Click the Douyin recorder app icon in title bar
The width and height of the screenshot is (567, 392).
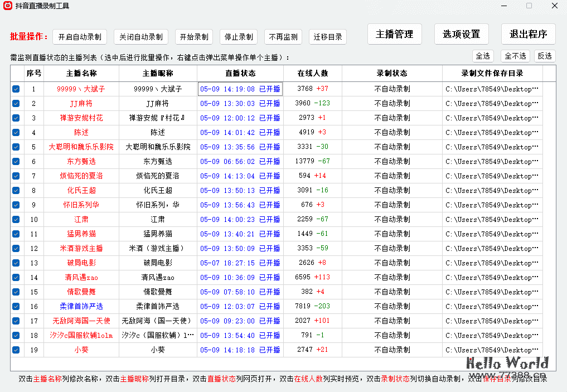click(8, 6)
